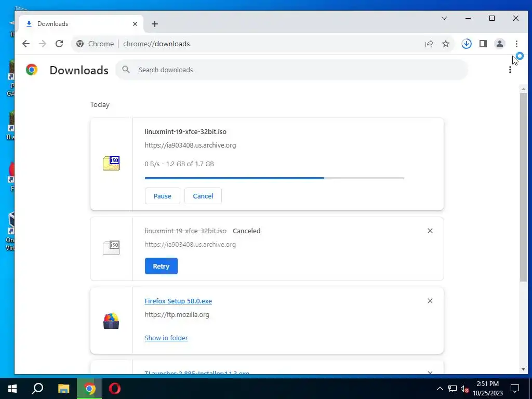Image resolution: width=532 pixels, height=399 pixels.
Task: Click the https://ia903408.us.archive.org text of the active download
Action: click(190, 145)
